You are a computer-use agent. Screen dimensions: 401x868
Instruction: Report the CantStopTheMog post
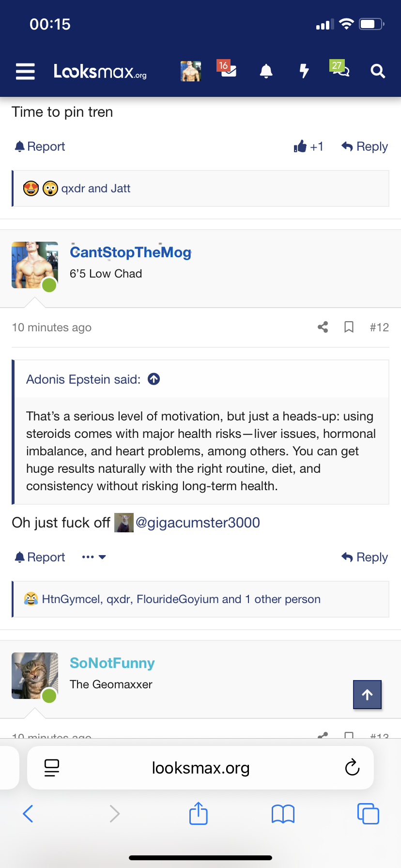[40, 557]
